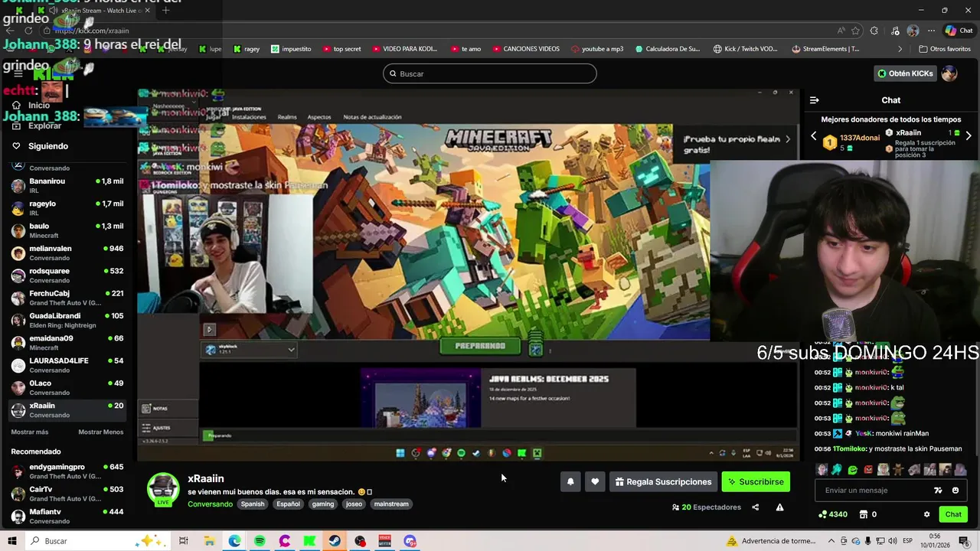Share the stream via the share icon
Image resolution: width=980 pixels, height=551 pixels.
coord(755,507)
